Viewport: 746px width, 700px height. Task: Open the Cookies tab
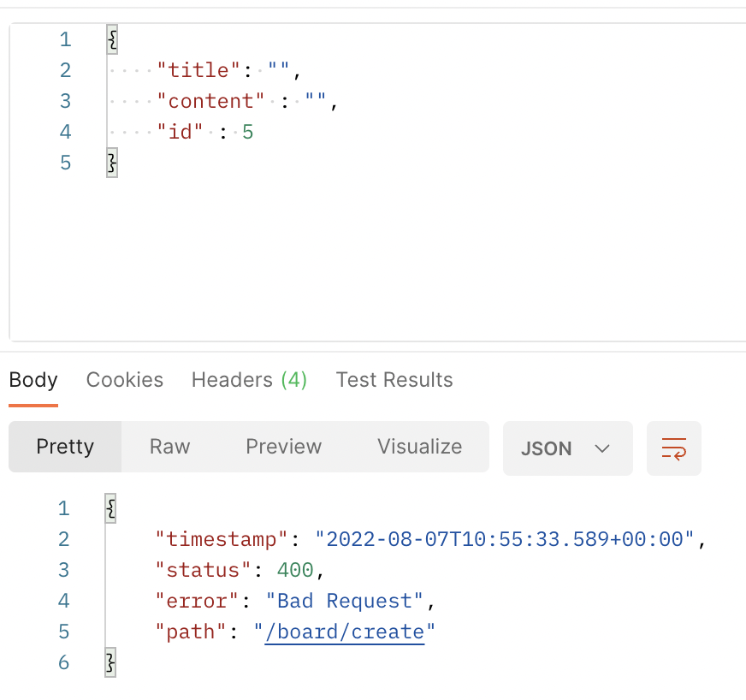pyautogui.click(x=125, y=380)
